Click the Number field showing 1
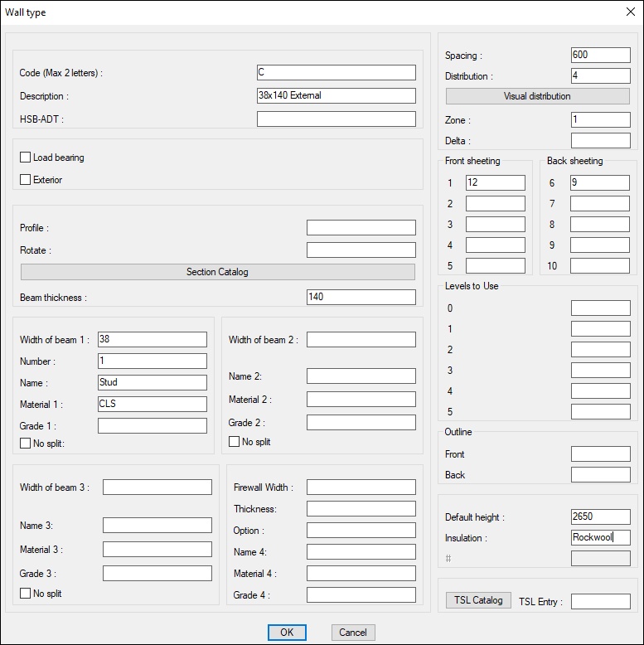The width and height of the screenshot is (644, 645). click(153, 361)
